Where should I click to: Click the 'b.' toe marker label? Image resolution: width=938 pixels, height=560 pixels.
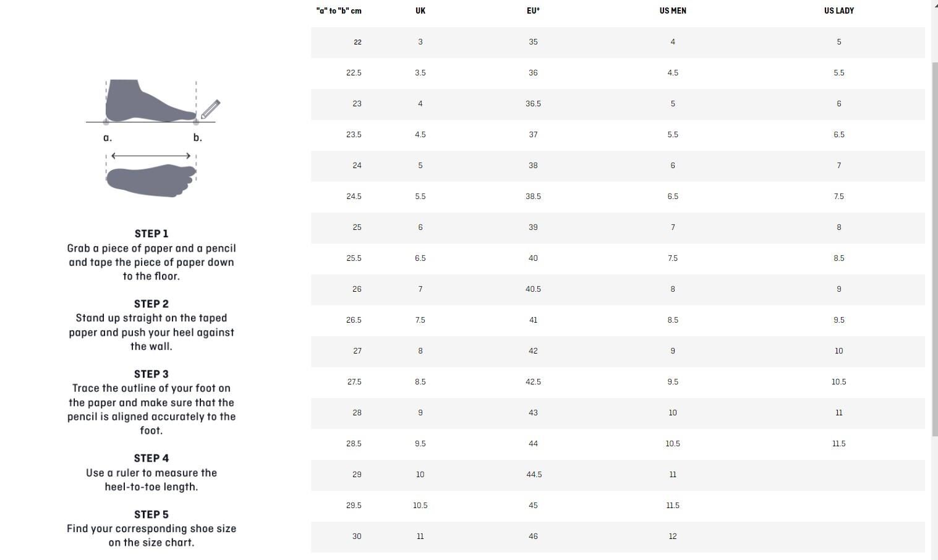pyautogui.click(x=197, y=138)
